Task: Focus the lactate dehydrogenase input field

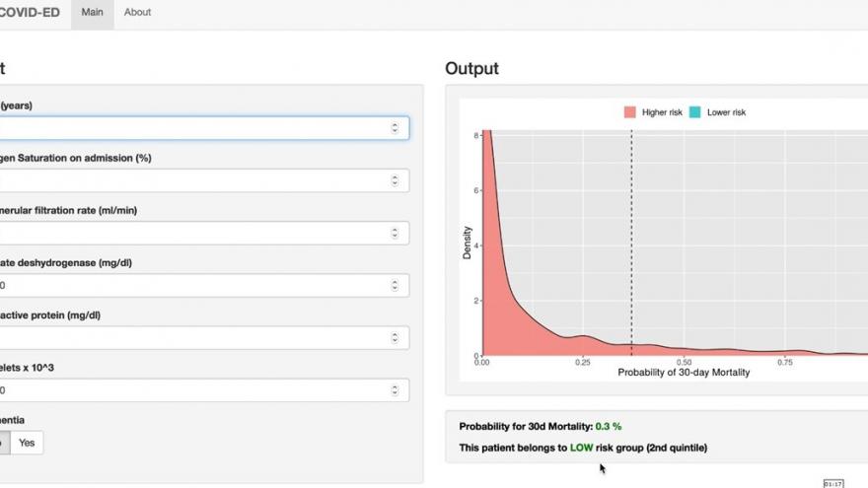Action: 187,285
